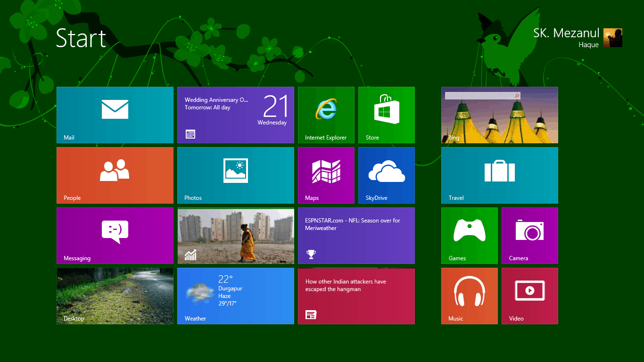This screenshot has height=362, width=644.
Task: Open the Indian attackers news headline
Action: pos(346,286)
